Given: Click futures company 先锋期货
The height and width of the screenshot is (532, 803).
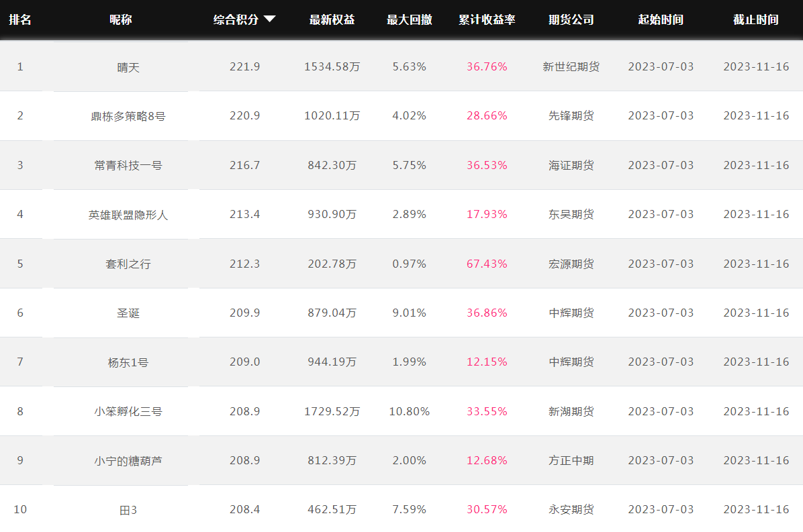Looking at the screenshot, I should [571, 115].
